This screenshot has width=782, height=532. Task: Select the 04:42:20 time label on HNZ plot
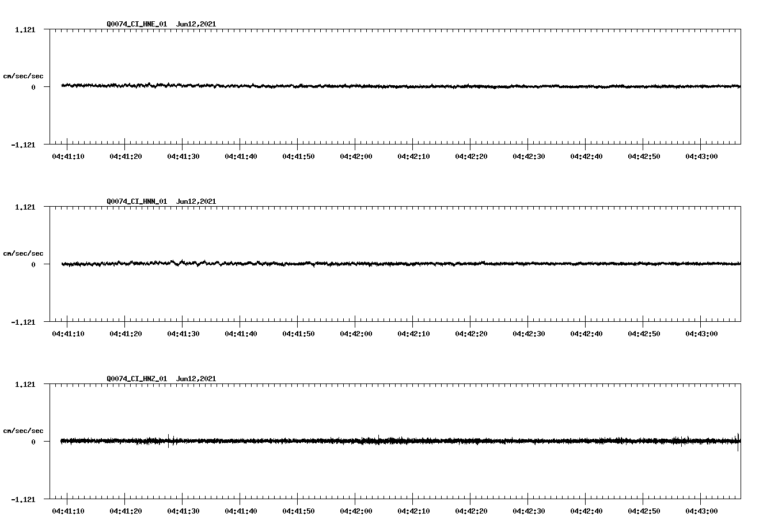(471, 511)
